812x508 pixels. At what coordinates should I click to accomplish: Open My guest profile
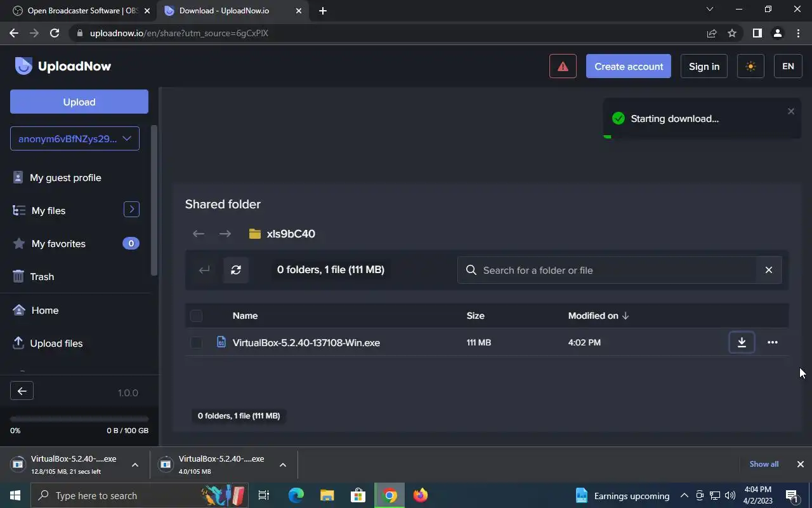65,178
